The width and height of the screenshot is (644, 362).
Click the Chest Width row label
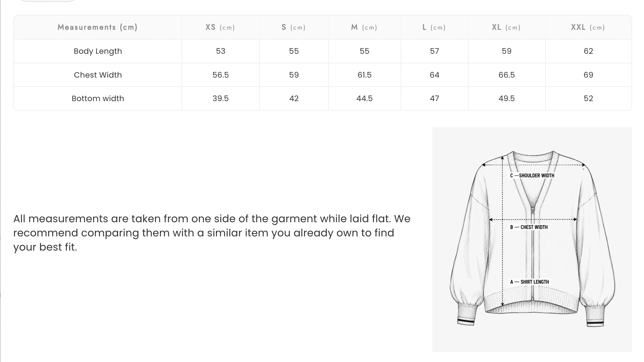(98, 75)
